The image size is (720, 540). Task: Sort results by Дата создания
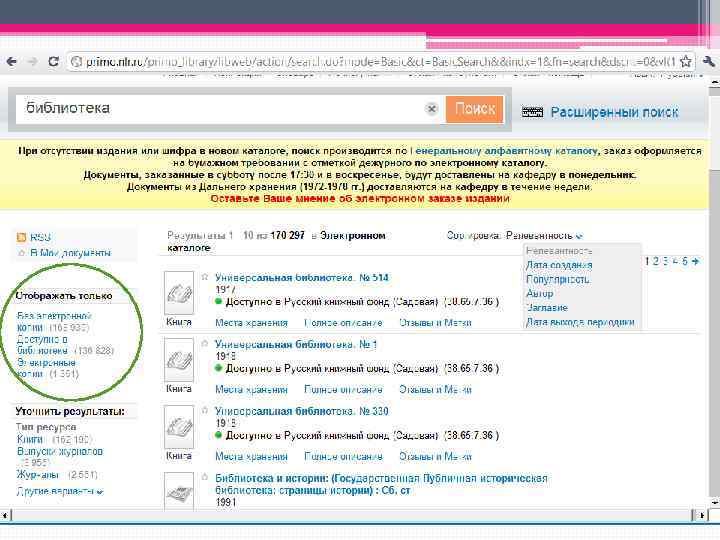559,265
